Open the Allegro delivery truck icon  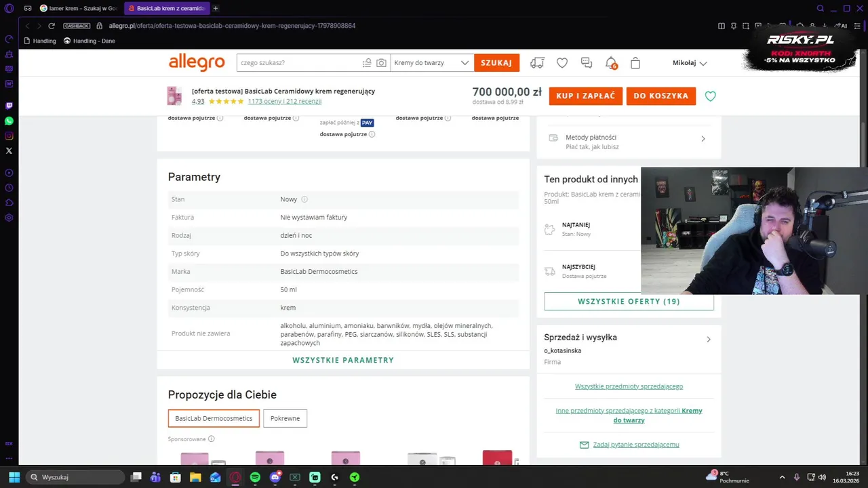click(537, 63)
